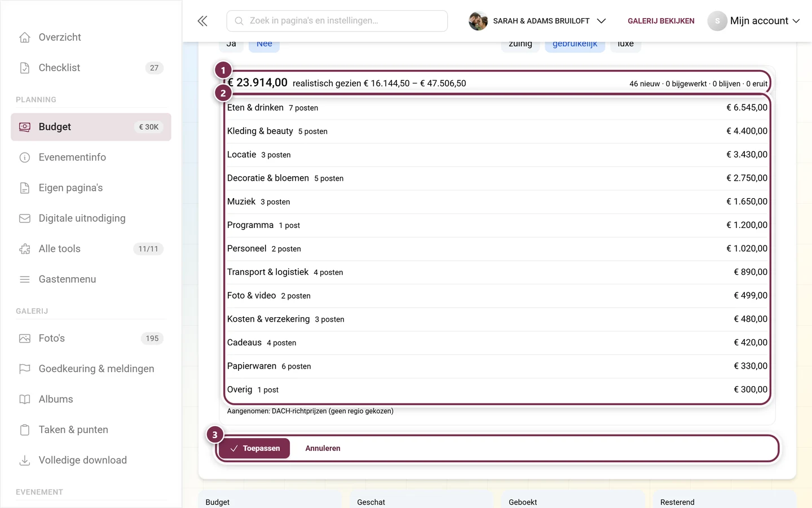Click the search magnifier icon
The image size is (812, 508).
tap(239, 21)
